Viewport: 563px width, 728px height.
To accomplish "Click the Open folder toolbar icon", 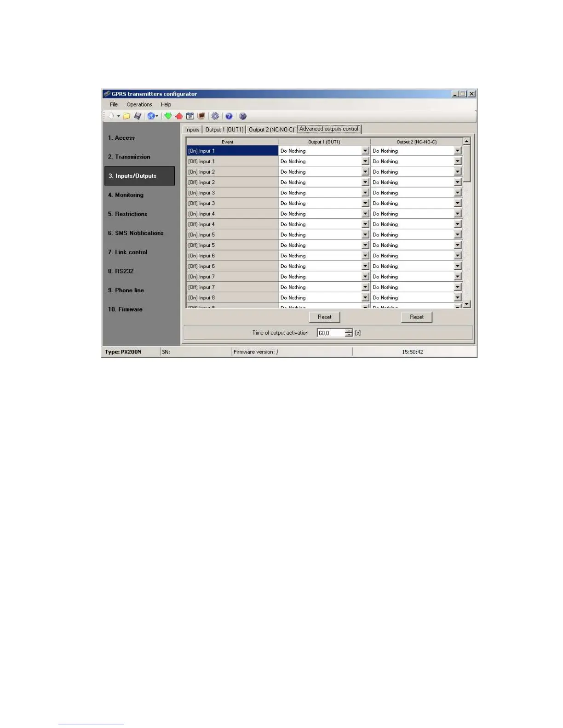I will [126, 116].
